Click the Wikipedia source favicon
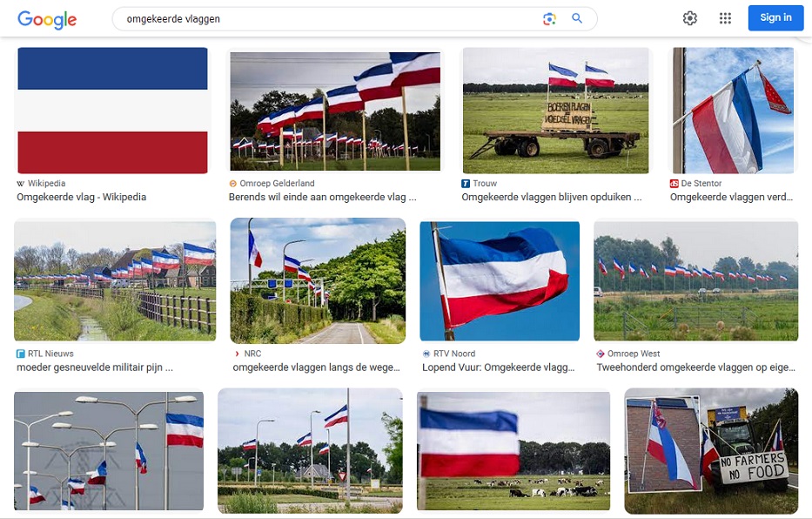812x519 pixels. coord(21,184)
